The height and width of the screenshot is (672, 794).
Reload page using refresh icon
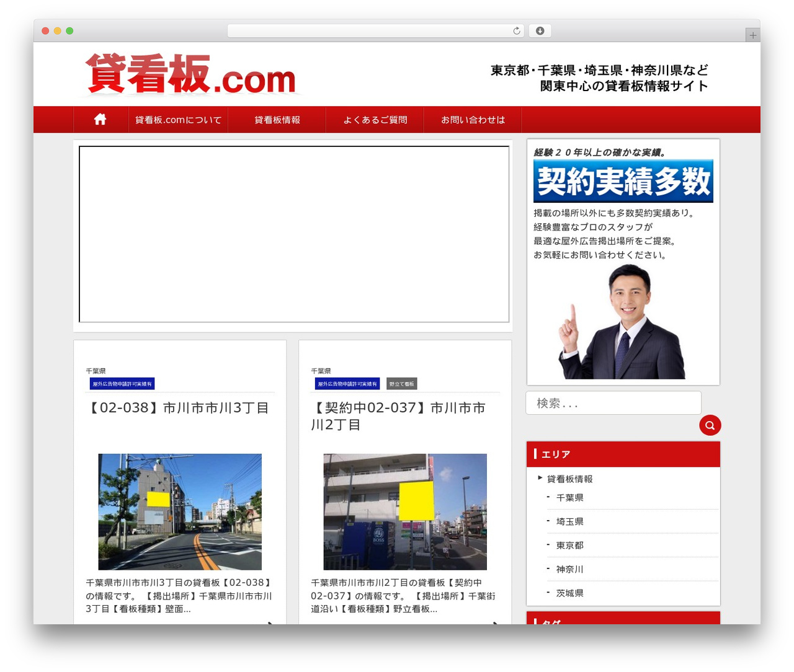point(516,31)
